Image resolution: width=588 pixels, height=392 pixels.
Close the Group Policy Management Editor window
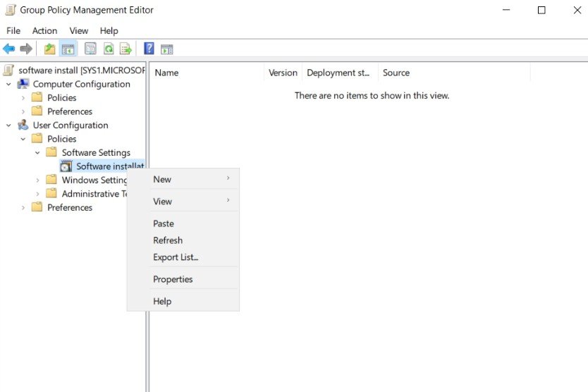(x=577, y=10)
